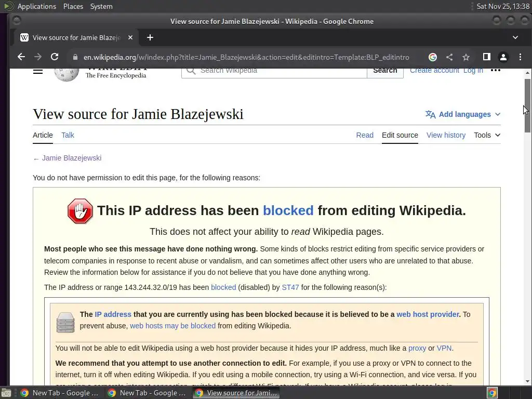532x399 pixels.
Task: Click the Wikipedia globe logo
Action: click(66, 75)
